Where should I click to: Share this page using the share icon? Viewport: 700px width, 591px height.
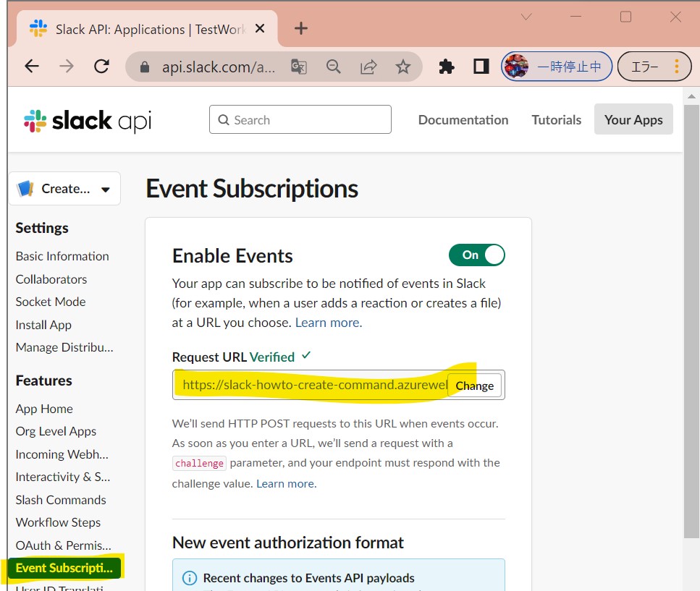(368, 67)
